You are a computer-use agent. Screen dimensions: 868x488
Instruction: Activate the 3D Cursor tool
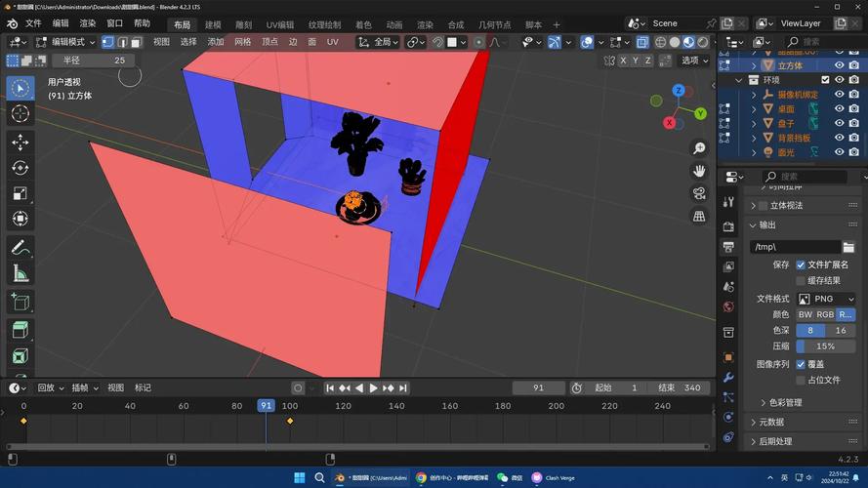click(x=21, y=113)
